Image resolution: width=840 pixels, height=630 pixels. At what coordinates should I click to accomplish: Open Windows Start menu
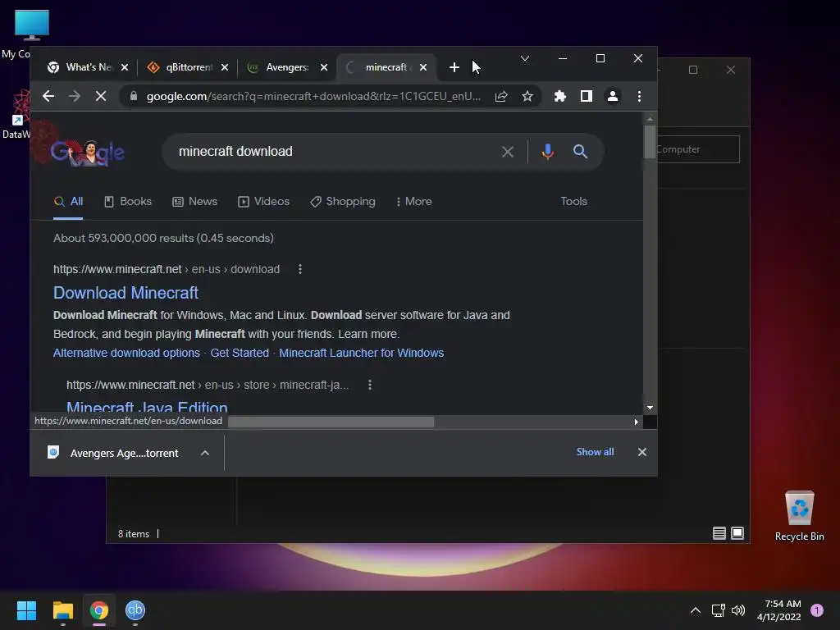(26, 610)
